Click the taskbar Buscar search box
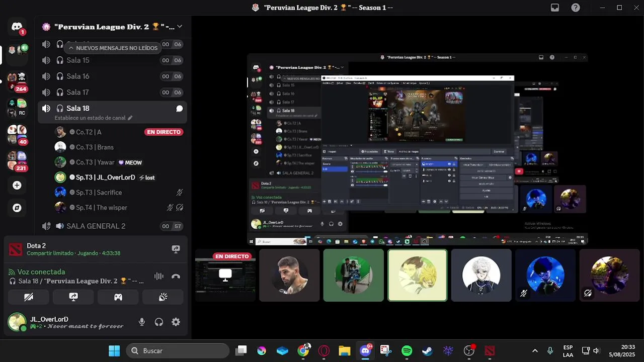Image resolution: width=644 pixels, height=362 pixels. pyautogui.click(x=178, y=351)
